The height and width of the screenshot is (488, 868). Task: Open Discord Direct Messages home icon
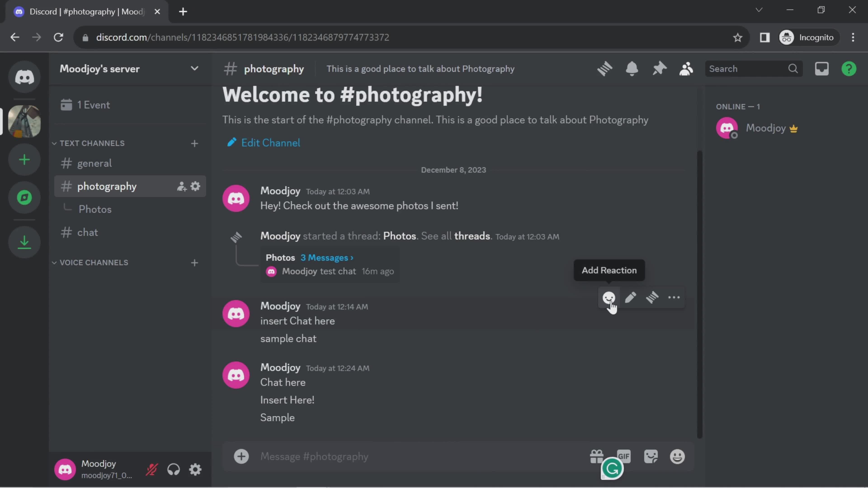[24, 77]
